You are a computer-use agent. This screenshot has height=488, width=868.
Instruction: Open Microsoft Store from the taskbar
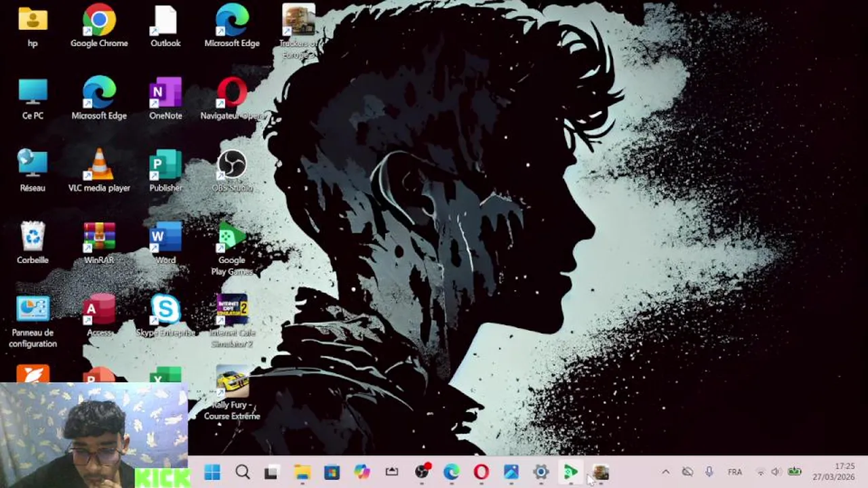(x=332, y=472)
